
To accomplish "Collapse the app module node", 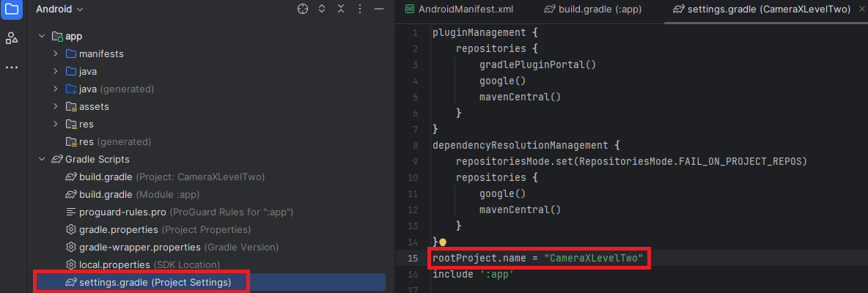I will pyautogui.click(x=42, y=36).
